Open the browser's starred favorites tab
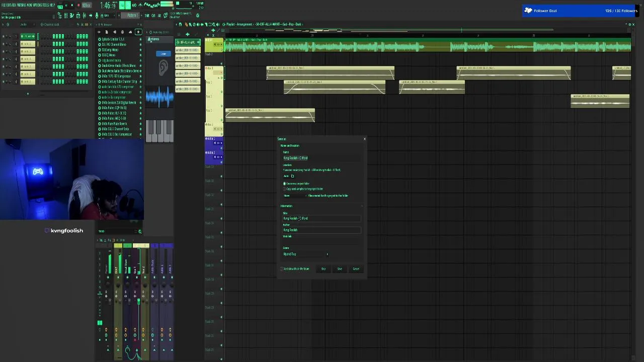Screen dimensions: 644x362 click(x=138, y=32)
